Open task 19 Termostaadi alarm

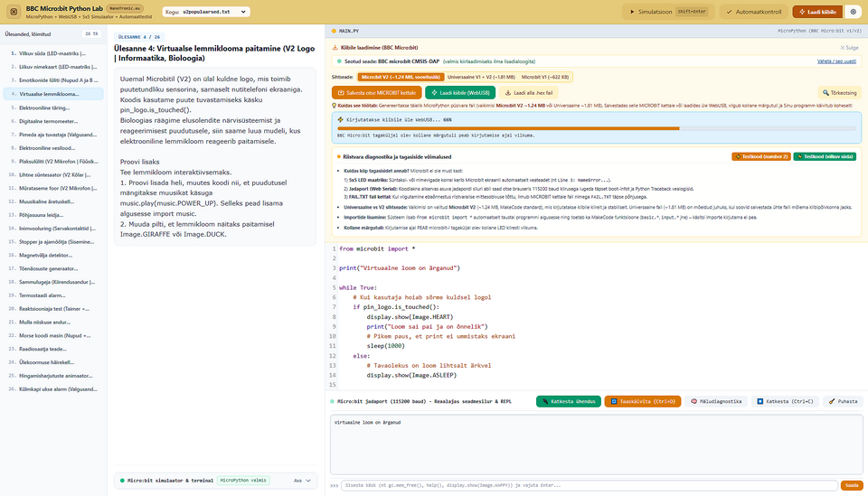pos(53,295)
